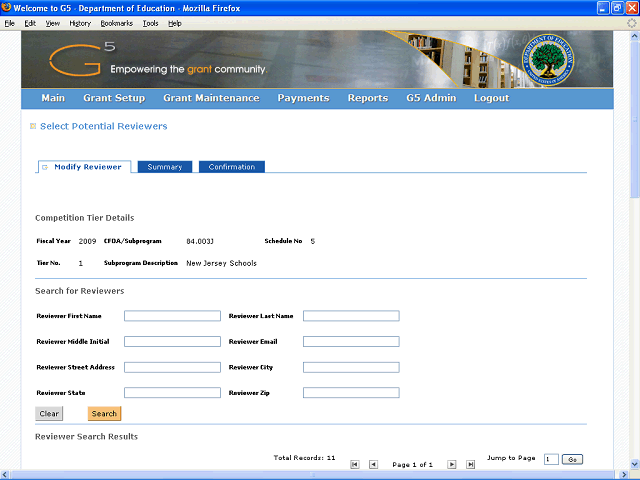Screen dimensions: 640x480
Task: Focus the Reviewer First Name field
Action: pos(172,316)
